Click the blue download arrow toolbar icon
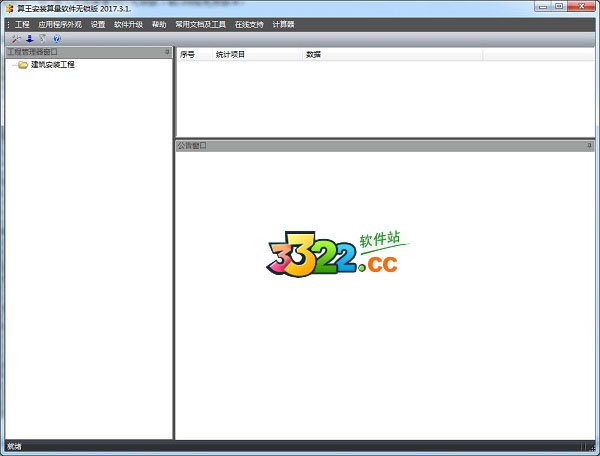 pos(30,39)
